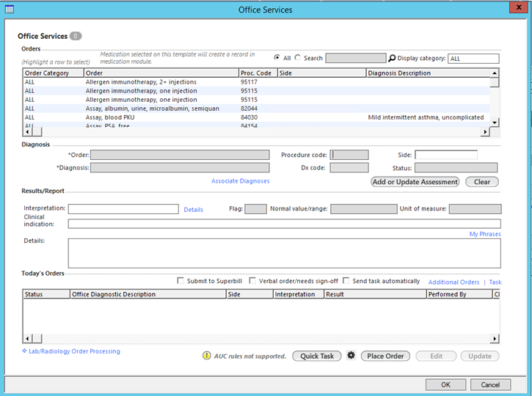Viewport: 532px width, 396px height.
Task: Click the Display category field
Action: [x=473, y=59]
